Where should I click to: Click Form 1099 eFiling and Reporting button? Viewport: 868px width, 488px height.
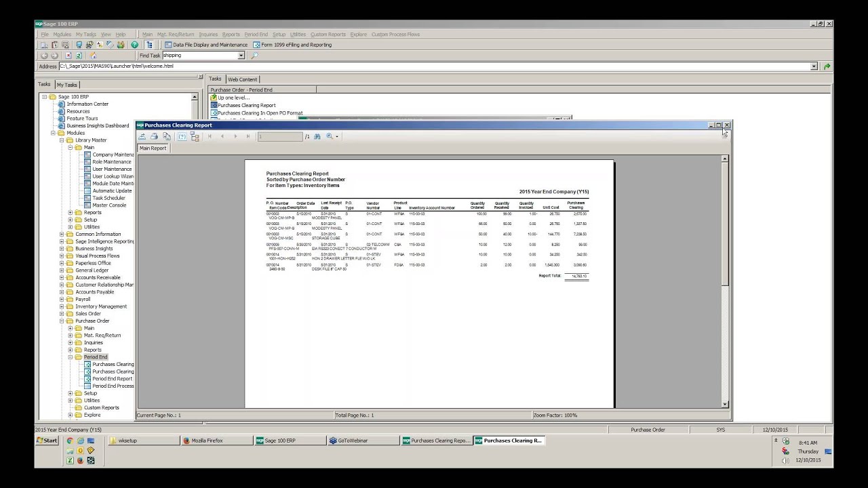292,45
